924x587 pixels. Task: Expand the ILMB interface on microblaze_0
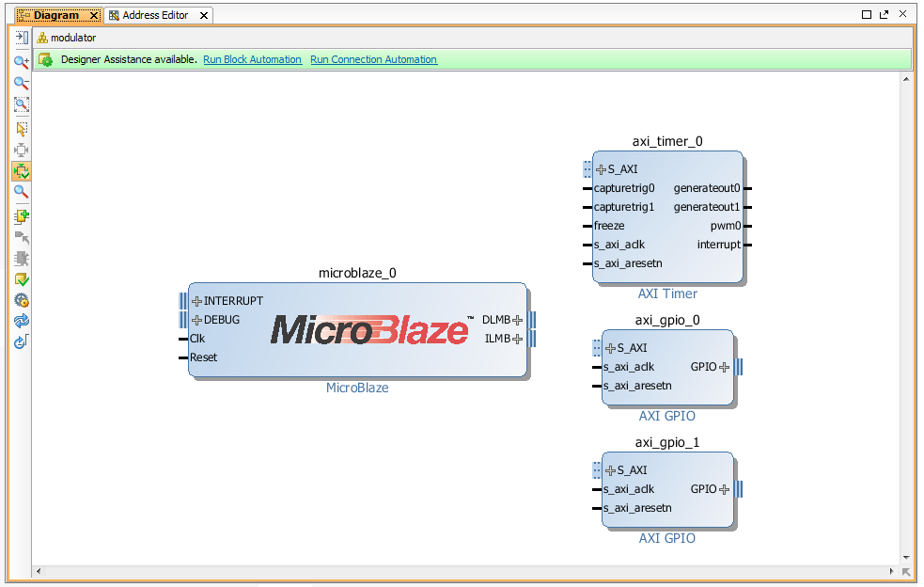pyautogui.click(x=517, y=340)
